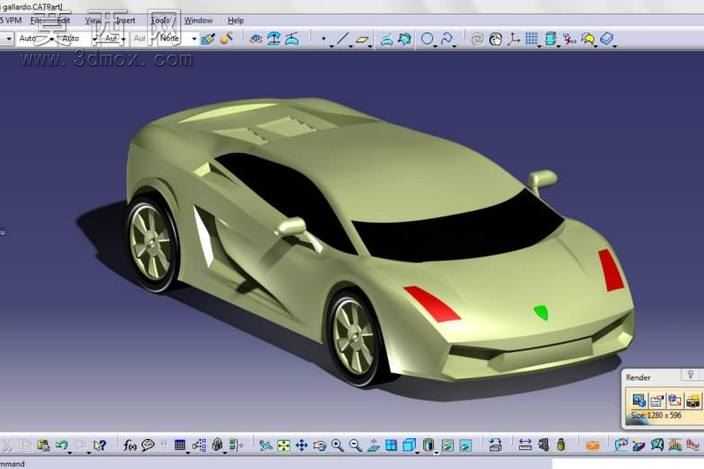Screen dimensions: 704x469
Task: Open the View menu
Action: pos(93,21)
